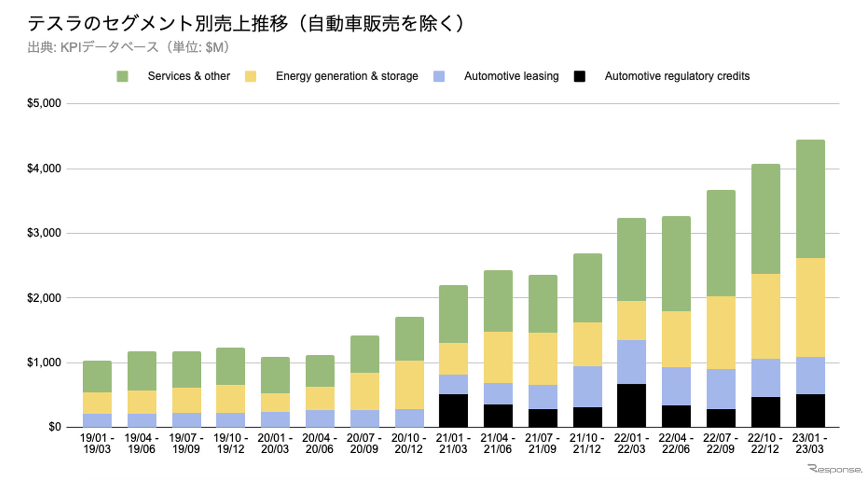Click the yellow segment of the 19/10 - 19/12 bar
868x479 pixels.
click(231, 399)
